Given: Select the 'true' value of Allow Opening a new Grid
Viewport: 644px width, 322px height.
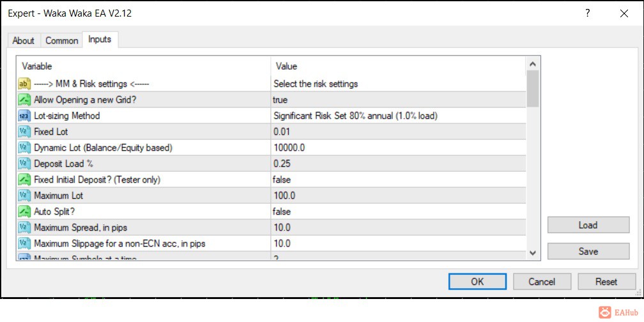Looking at the screenshot, I should click(280, 100).
